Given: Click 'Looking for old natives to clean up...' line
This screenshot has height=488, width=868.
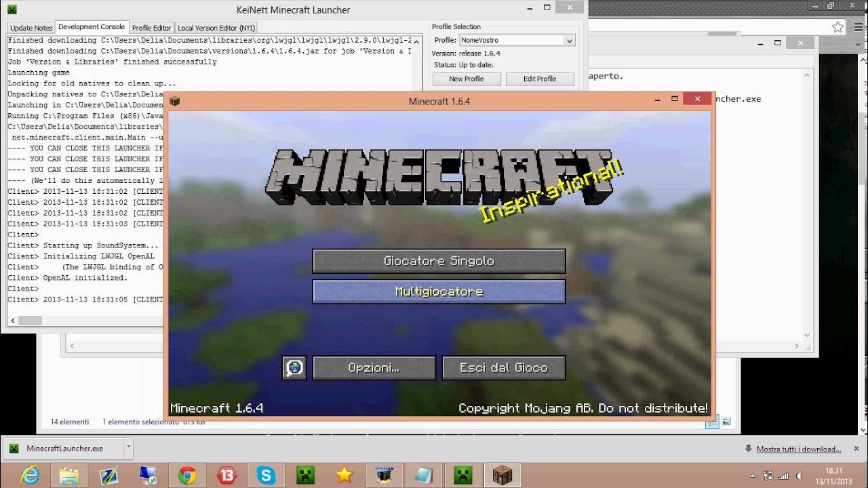Looking at the screenshot, I should (x=92, y=83).
